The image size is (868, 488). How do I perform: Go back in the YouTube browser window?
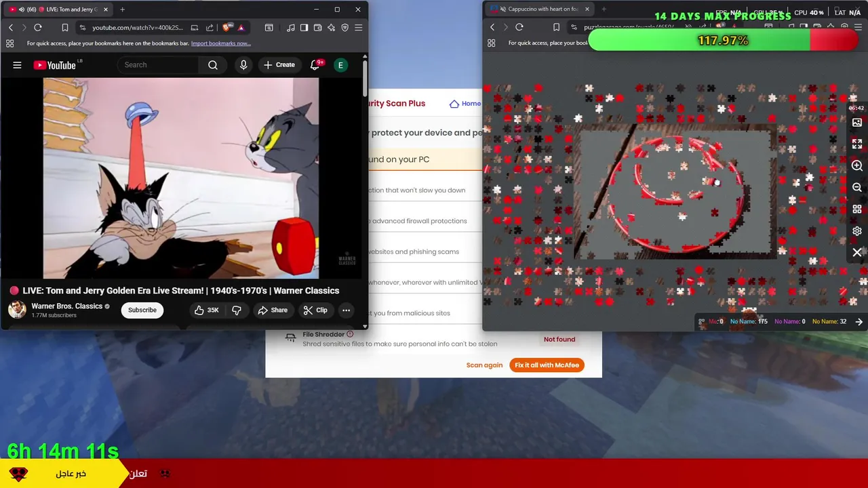point(11,28)
